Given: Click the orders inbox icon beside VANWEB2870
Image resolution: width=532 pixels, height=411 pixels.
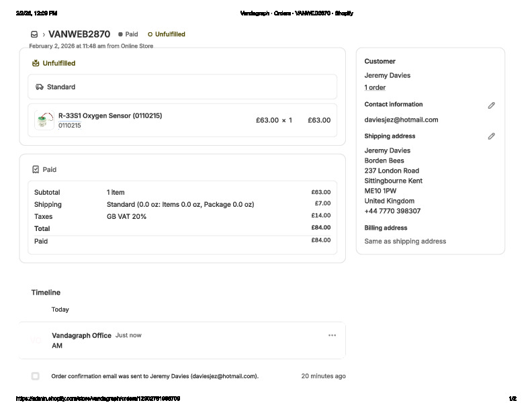Looking at the screenshot, I should (x=34, y=34).
